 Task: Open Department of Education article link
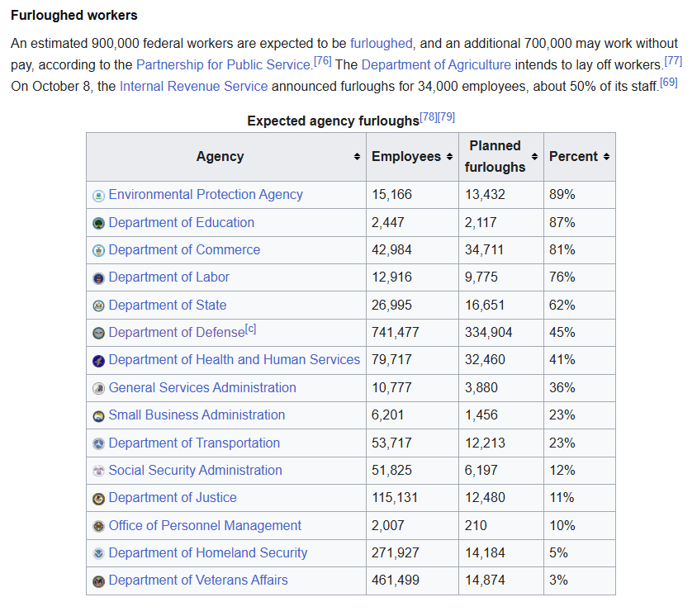click(x=182, y=223)
